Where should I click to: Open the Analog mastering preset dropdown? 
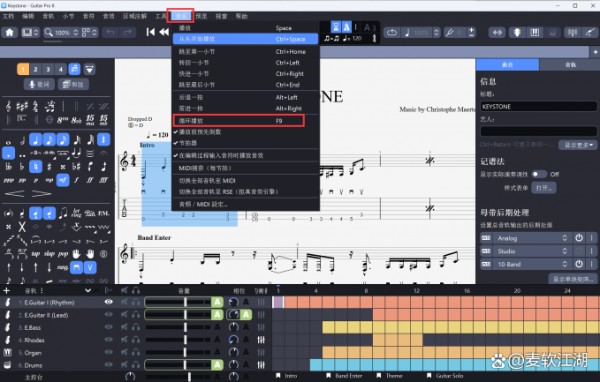click(532, 238)
